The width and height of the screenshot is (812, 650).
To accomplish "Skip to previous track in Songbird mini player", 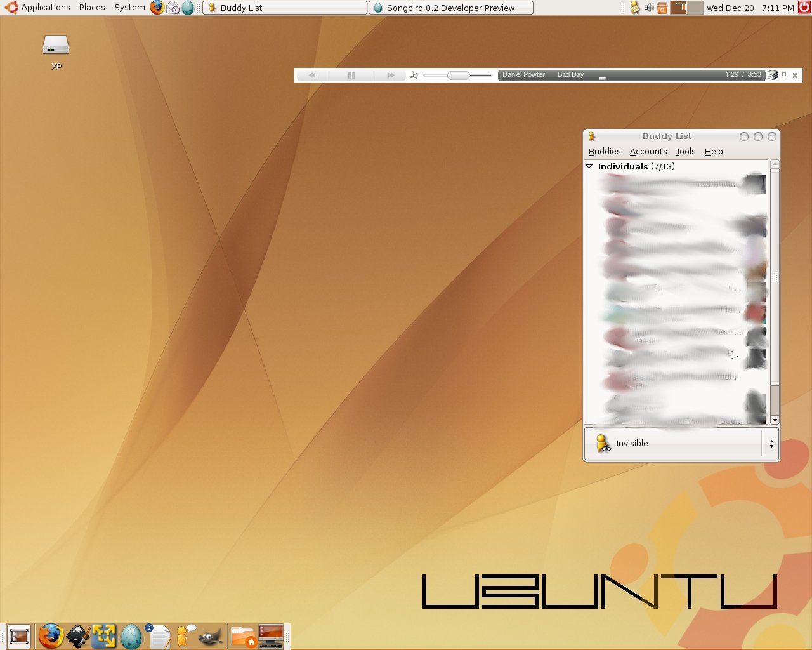I will 312,75.
